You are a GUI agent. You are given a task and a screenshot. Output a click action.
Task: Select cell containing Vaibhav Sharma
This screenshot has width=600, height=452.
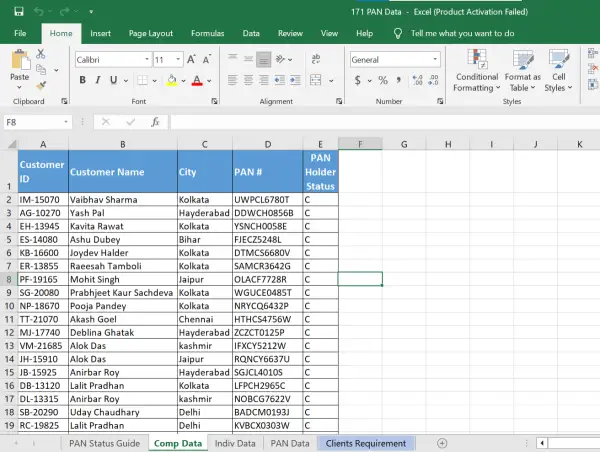pyautogui.click(x=122, y=199)
